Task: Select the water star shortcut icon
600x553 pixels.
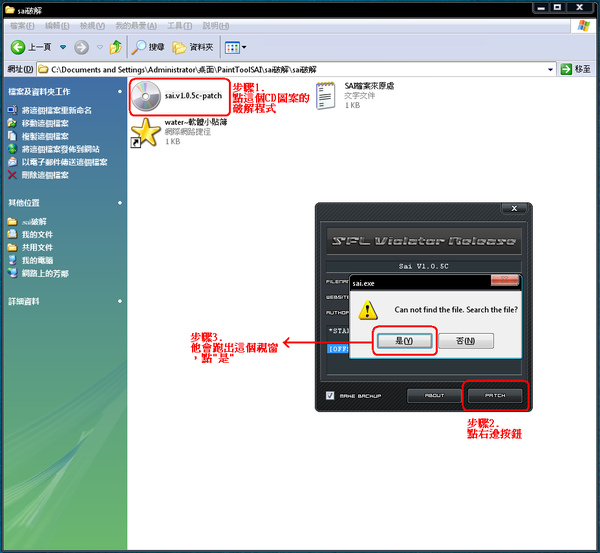Action: (145, 133)
